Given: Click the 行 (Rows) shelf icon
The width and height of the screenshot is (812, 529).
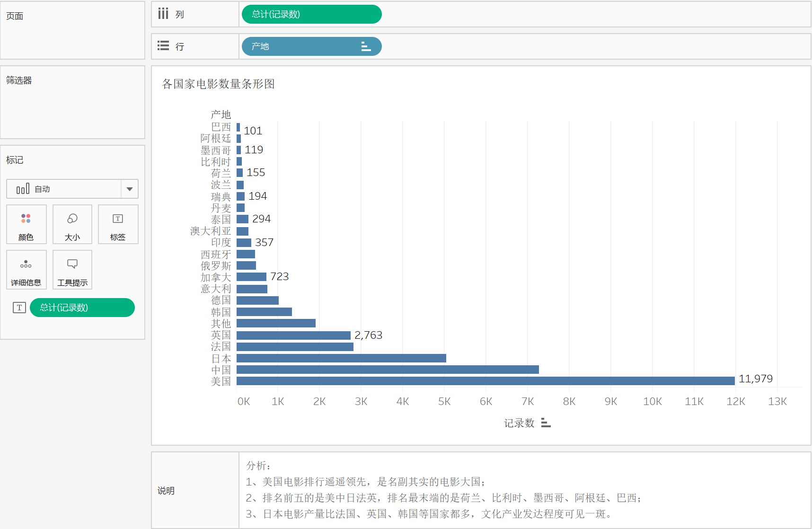Looking at the screenshot, I should [x=163, y=45].
